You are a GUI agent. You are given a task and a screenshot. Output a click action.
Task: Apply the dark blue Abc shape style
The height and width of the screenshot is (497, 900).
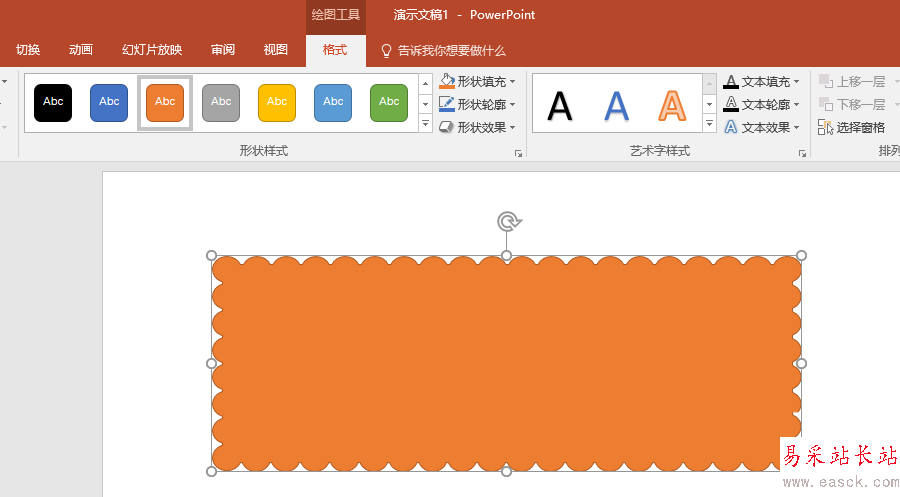tap(109, 103)
